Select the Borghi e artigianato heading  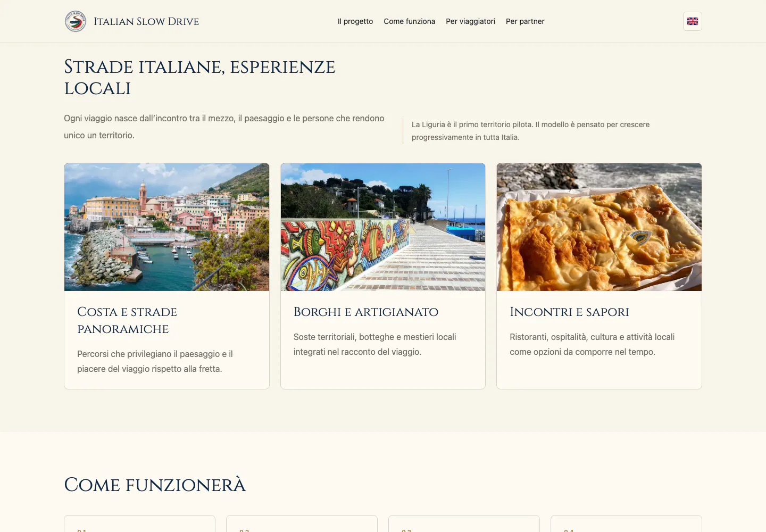pyautogui.click(x=366, y=312)
